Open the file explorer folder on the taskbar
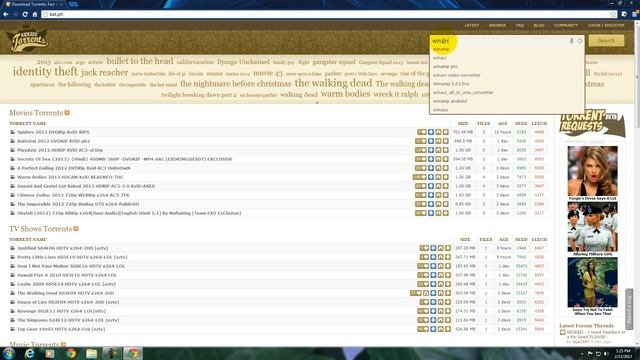The image size is (640, 360). coord(91,353)
